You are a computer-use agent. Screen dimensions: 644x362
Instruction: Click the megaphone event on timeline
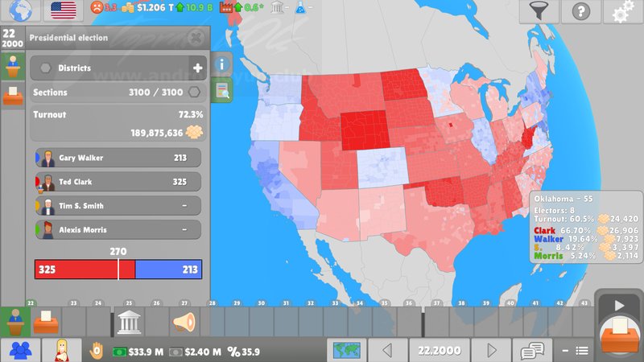(x=184, y=322)
